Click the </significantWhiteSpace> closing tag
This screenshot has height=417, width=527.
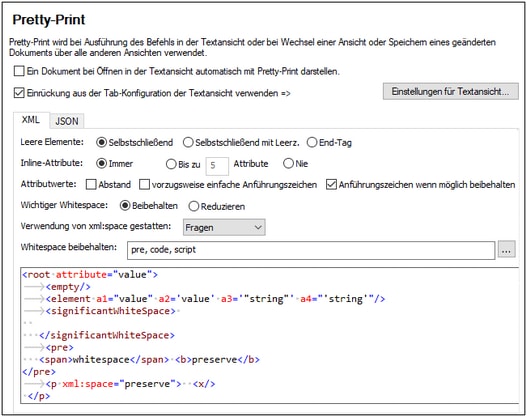[x=107, y=335]
